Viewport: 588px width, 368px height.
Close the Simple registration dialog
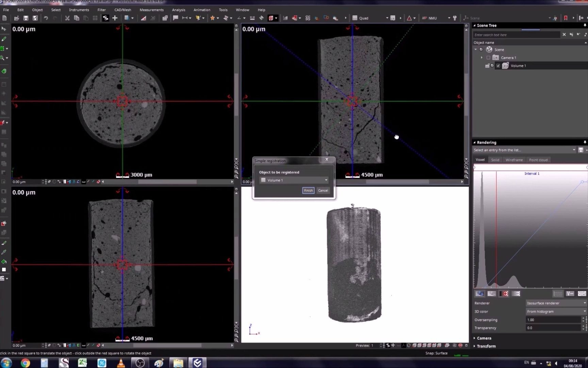coord(327,159)
